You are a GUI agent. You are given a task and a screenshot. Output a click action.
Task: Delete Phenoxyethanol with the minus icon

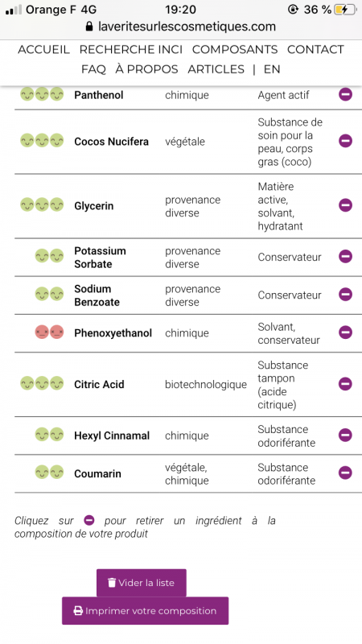pyautogui.click(x=345, y=332)
